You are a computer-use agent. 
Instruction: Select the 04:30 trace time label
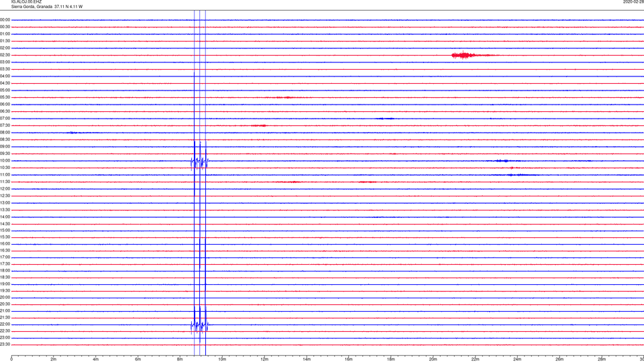pyautogui.click(x=5, y=83)
